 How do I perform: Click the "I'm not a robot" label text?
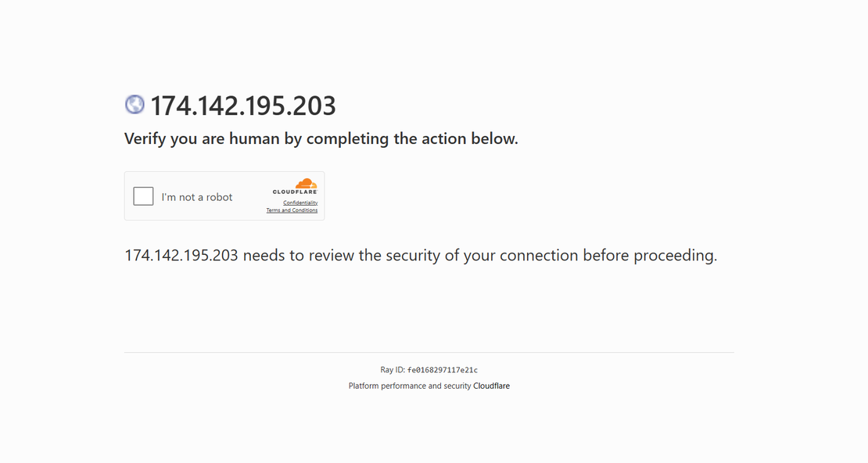(x=197, y=197)
